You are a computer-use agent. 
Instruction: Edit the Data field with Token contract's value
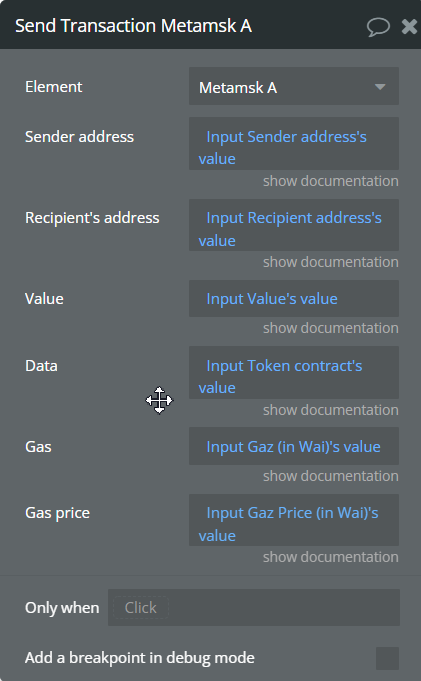tap(294, 373)
